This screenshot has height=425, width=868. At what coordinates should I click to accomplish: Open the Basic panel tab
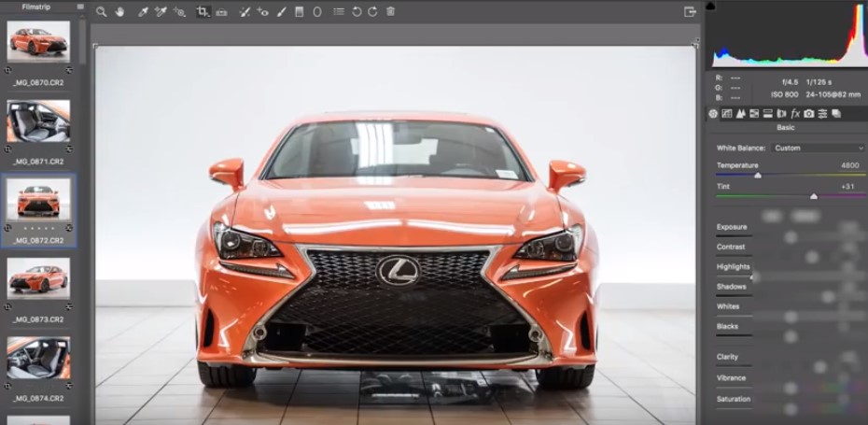713,114
